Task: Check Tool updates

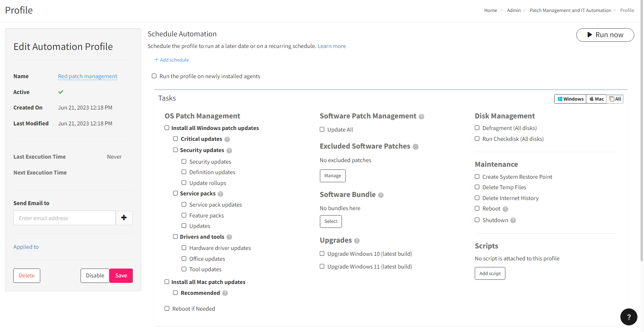Action: [184, 269]
